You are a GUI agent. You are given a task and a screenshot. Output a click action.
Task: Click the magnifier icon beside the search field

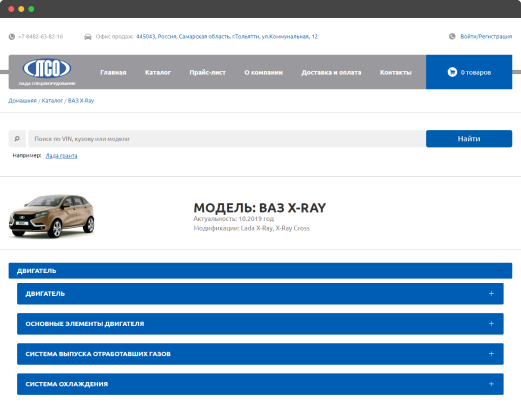click(x=17, y=139)
